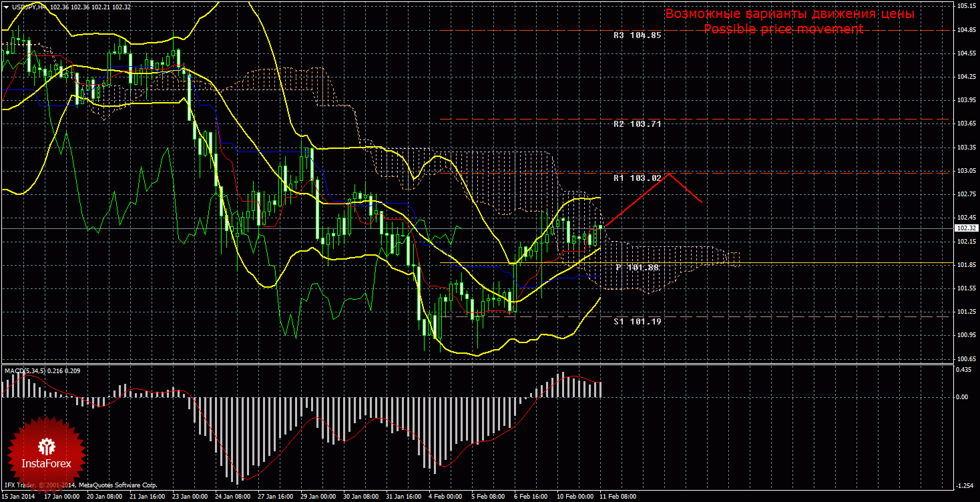Click the '4 Feb 00:00' time axis label

point(445,497)
